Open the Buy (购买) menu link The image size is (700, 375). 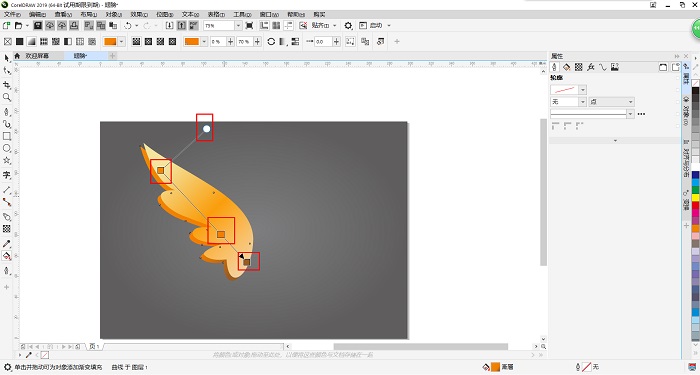(x=319, y=14)
